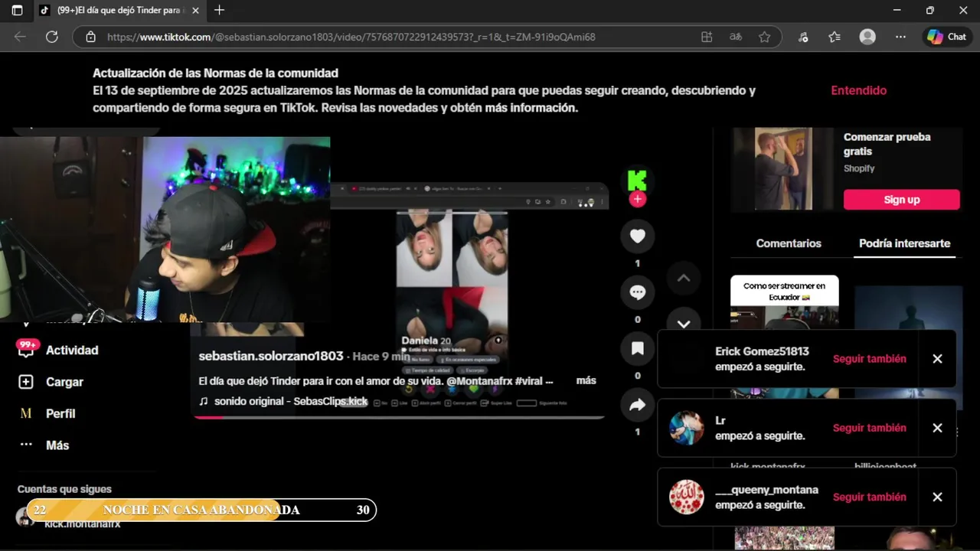Expand the Más three-dots menu
Image resolution: width=980 pixels, height=551 pixels.
pos(26,445)
